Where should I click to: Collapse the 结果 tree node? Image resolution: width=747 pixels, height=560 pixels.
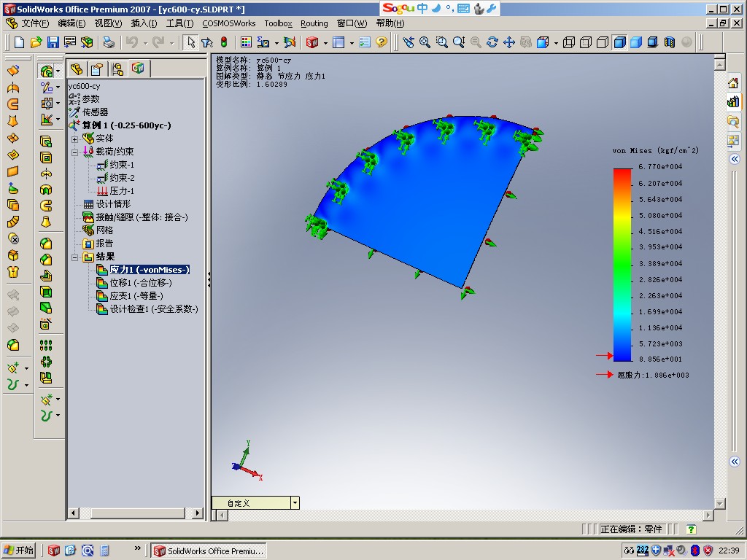[75, 257]
